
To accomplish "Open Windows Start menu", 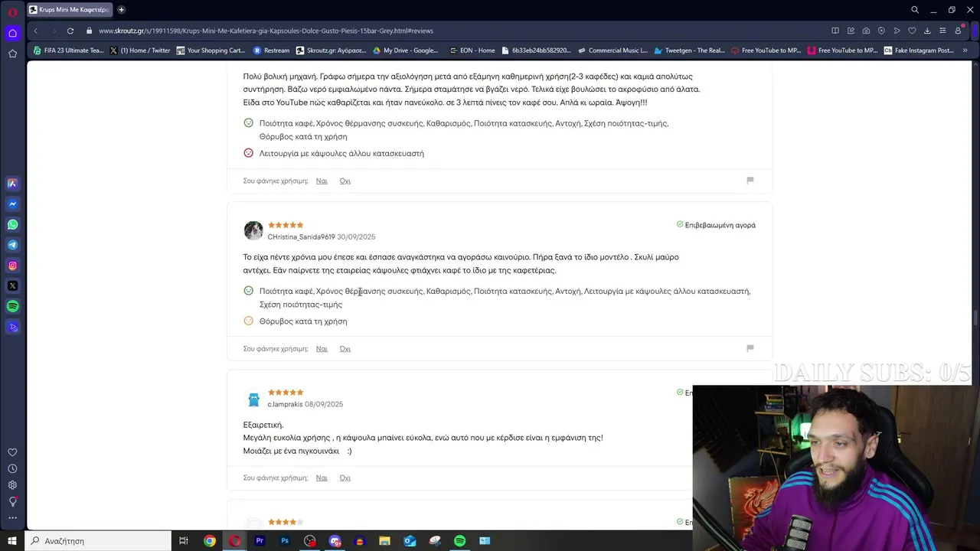I will (x=12, y=541).
